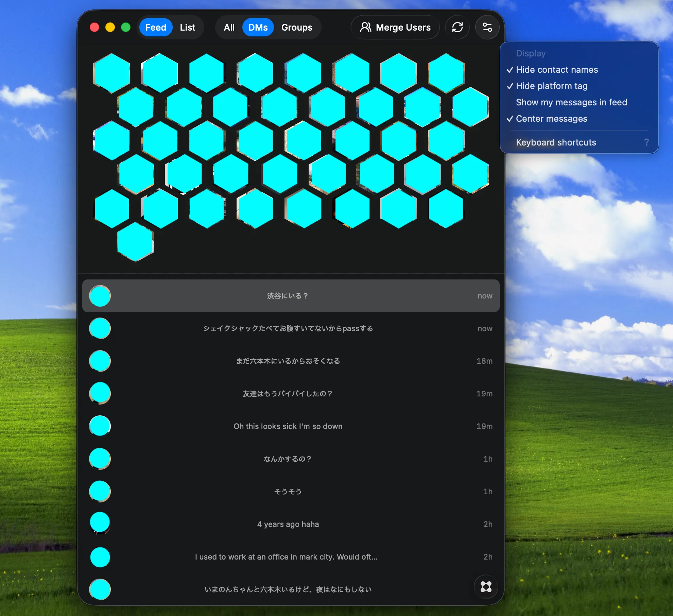Select the All filter tab
The image size is (673, 616).
(x=229, y=27)
